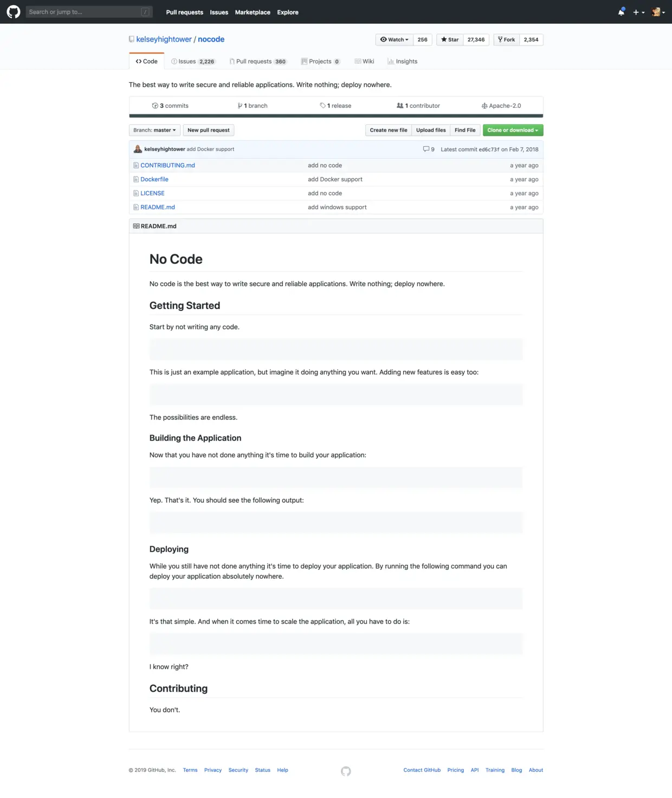Click the Dockerfile file icon
The image size is (672, 798).
(136, 179)
